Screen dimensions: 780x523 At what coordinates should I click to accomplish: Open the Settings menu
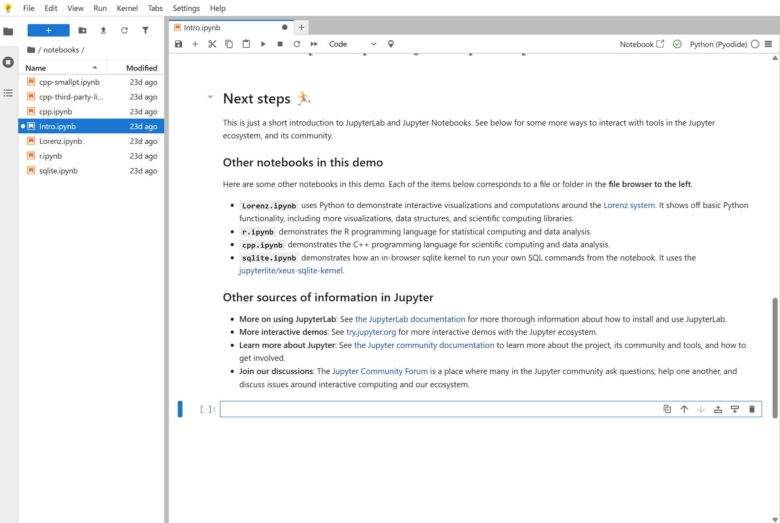coord(186,8)
